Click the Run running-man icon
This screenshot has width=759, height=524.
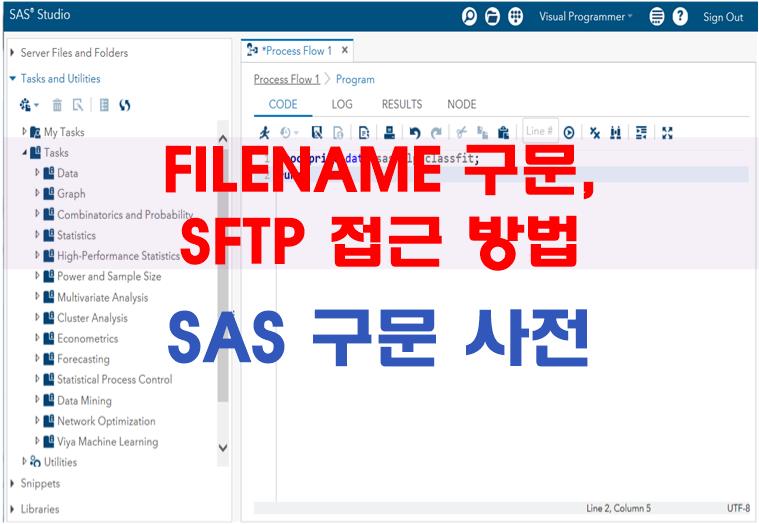(264, 132)
